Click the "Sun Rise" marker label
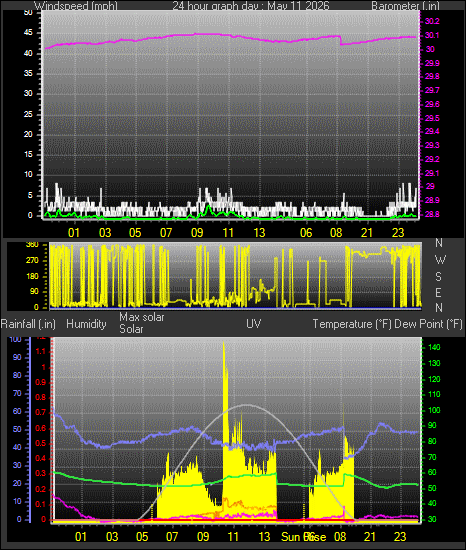This screenshot has width=466, height=550. coord(304,537)
